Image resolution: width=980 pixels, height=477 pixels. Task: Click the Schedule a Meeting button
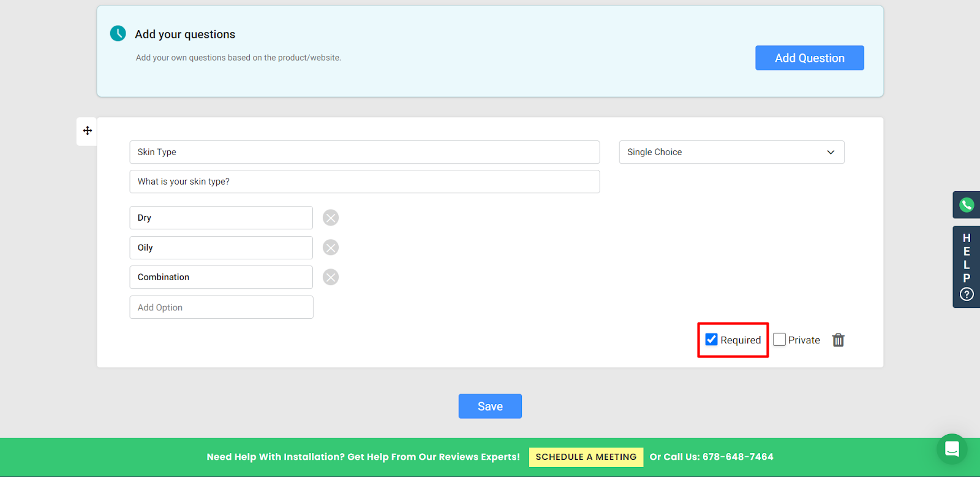586,457
